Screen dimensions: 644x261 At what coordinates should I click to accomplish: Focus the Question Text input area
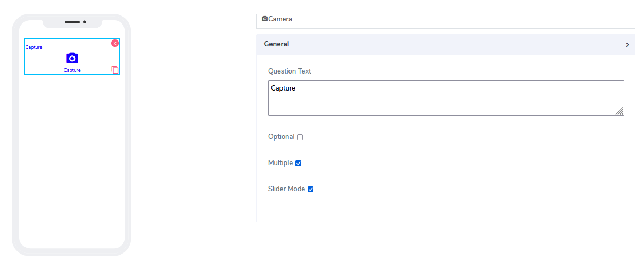click(445, 98)
